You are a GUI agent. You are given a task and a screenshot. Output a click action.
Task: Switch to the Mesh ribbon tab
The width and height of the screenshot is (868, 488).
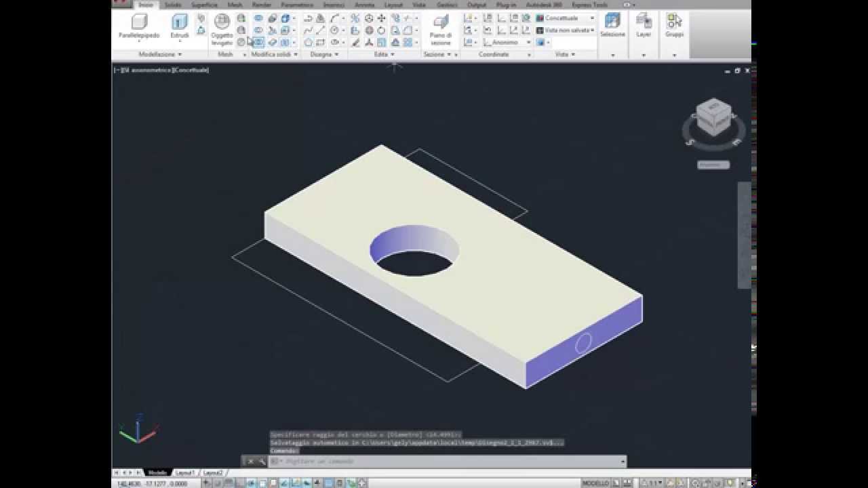(x=235, y=5)
